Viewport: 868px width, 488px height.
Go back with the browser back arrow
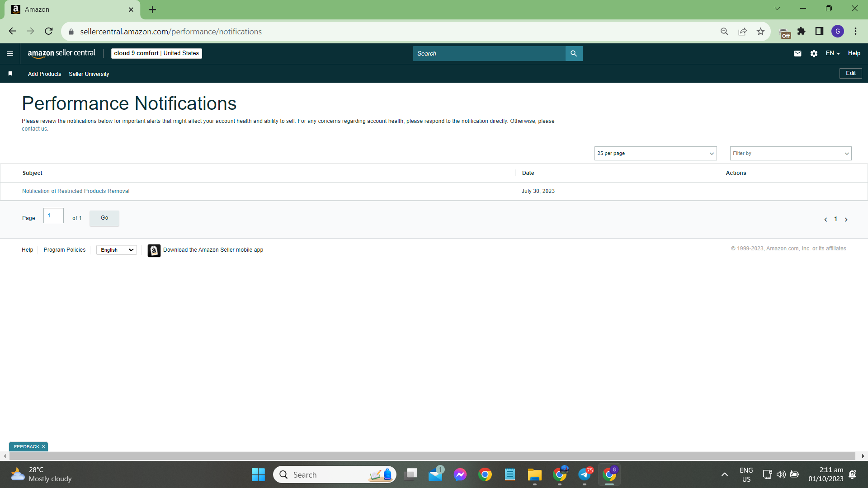click(12, 31)
